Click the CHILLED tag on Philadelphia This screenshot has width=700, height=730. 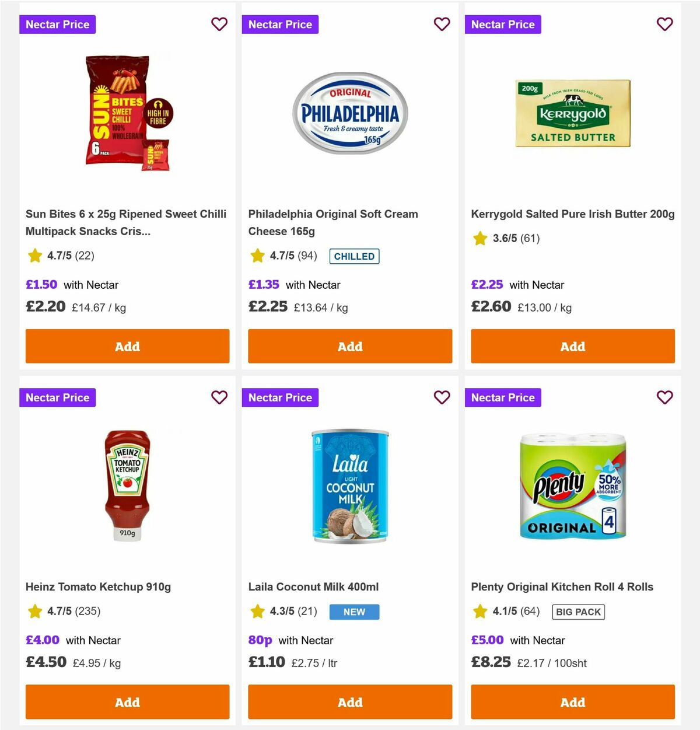pyautogui.click(x=354, y=256)
